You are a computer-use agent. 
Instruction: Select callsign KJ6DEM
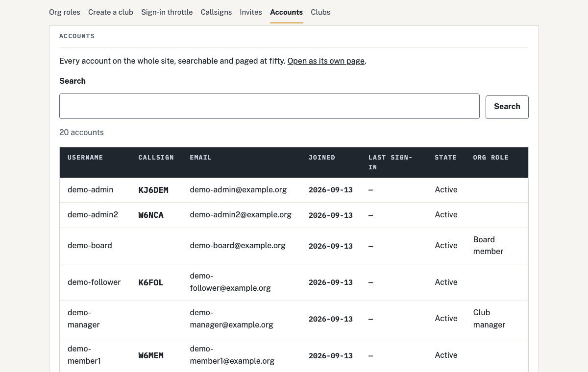[153, 190]
